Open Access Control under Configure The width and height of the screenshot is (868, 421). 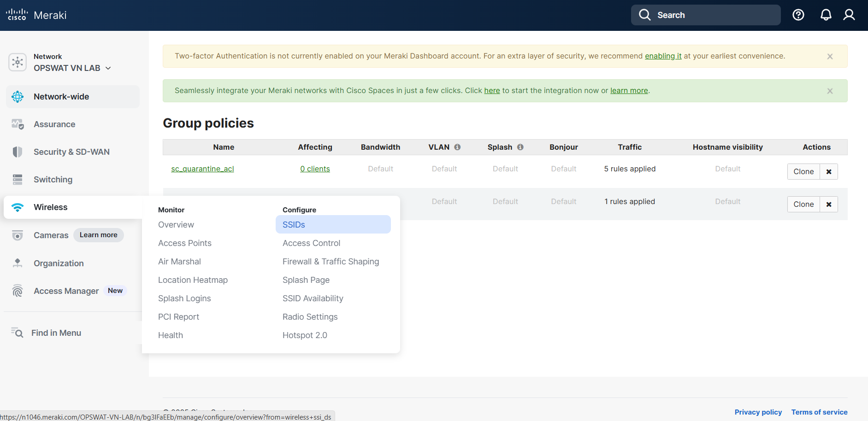click(311, 243)
